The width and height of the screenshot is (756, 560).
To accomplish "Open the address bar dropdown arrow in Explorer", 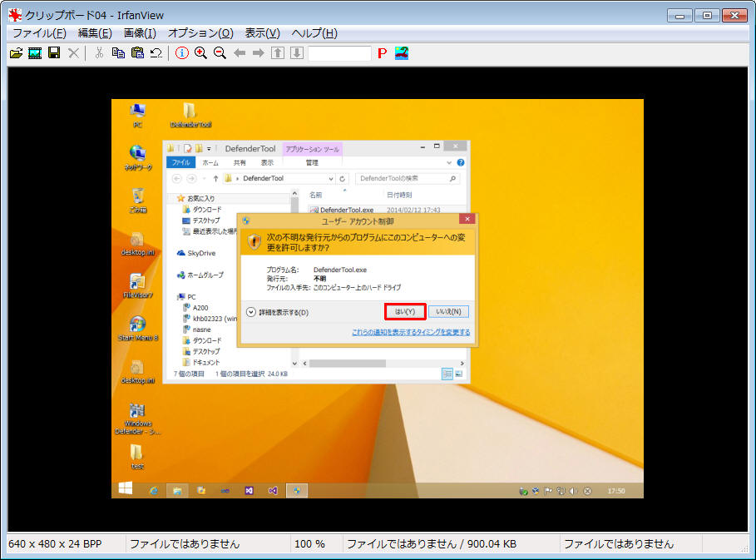I will click(x=331, y=178).
